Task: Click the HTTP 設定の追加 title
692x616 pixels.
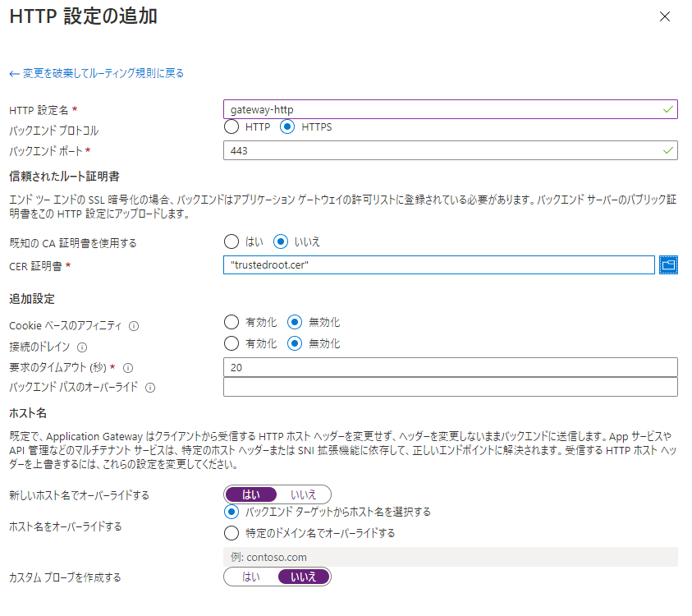Action: tap(84, 16)
